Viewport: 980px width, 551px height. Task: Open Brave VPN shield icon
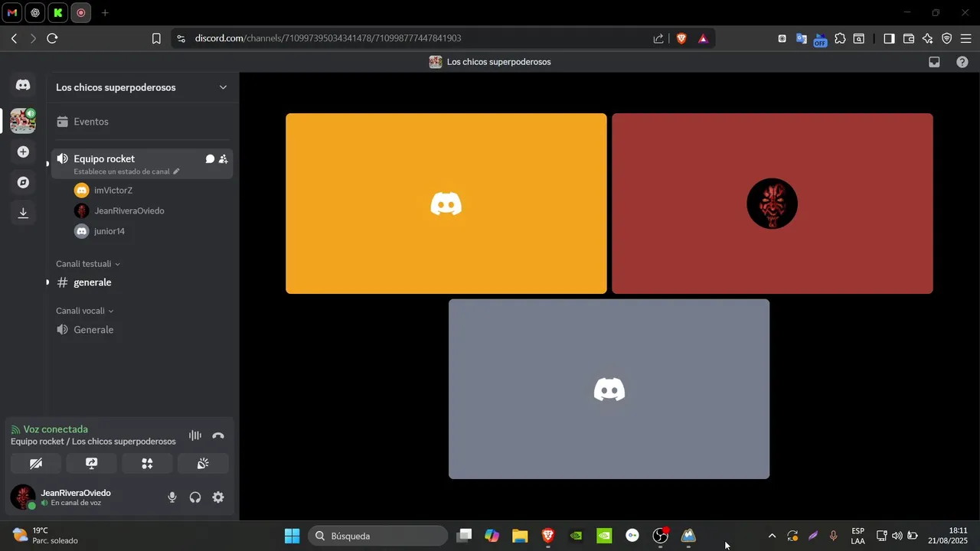pyautogui.click(x=947, y=38)
